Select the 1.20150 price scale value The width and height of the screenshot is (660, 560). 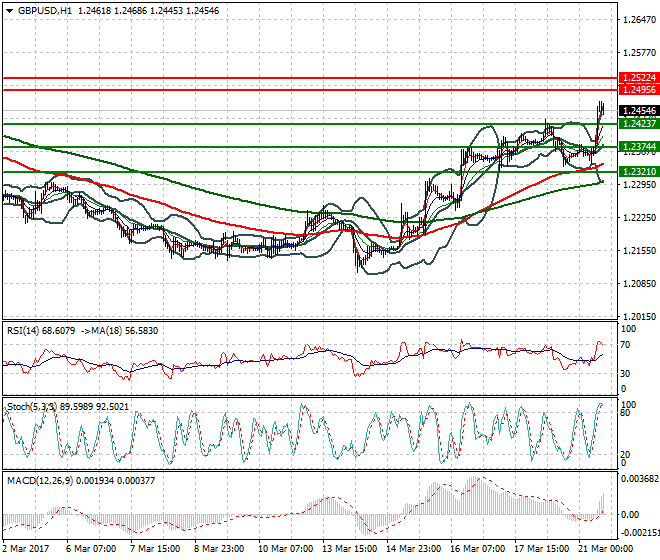pos(639,316)
